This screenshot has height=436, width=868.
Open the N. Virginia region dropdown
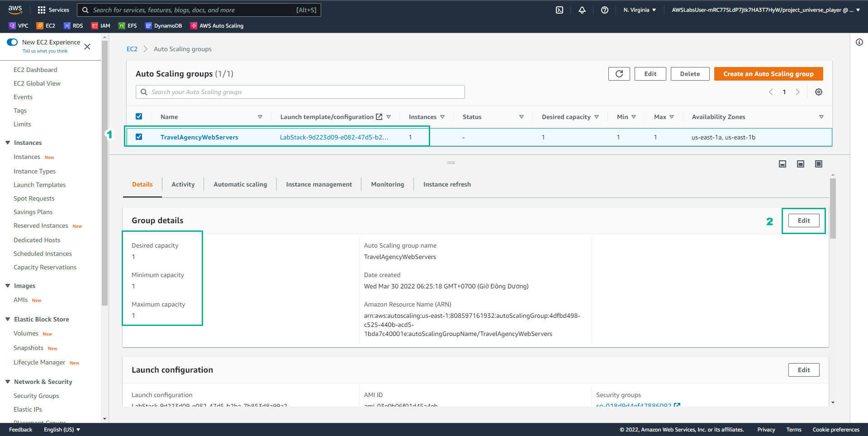click(640, 10)
